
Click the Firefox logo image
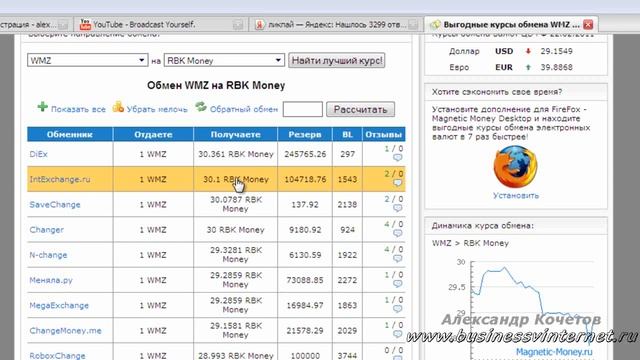point(515,167)
